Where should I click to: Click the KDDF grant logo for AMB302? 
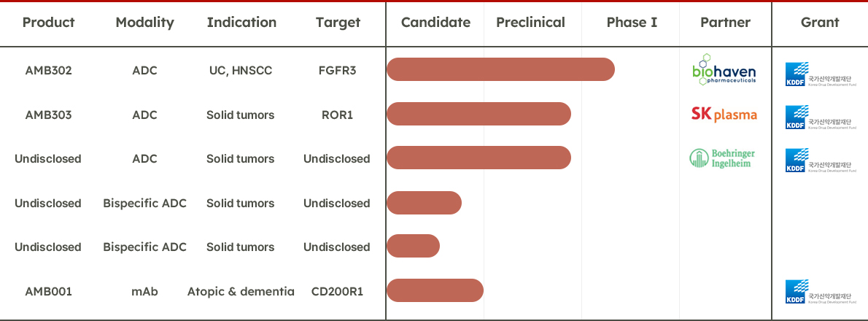click(x=820, y=74)
